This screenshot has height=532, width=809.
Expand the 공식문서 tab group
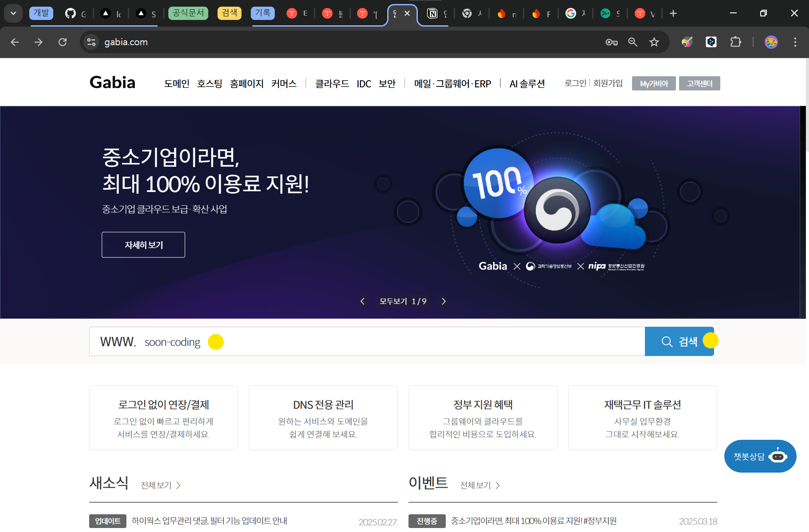(188, 13)
